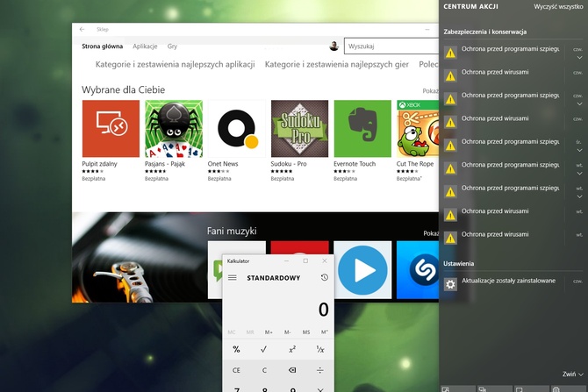Open the Evernote Touch elephant icon
The width and height of the screenshot is (588, 392).
tap(362, 128)
